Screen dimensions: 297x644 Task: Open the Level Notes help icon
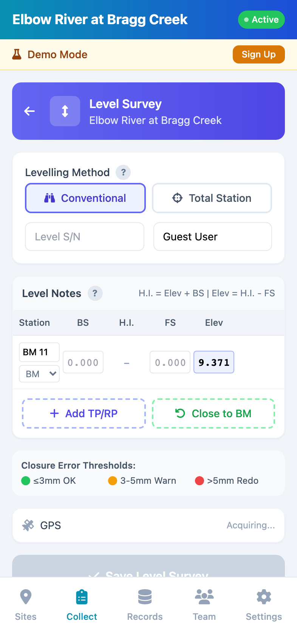[95, 293]
